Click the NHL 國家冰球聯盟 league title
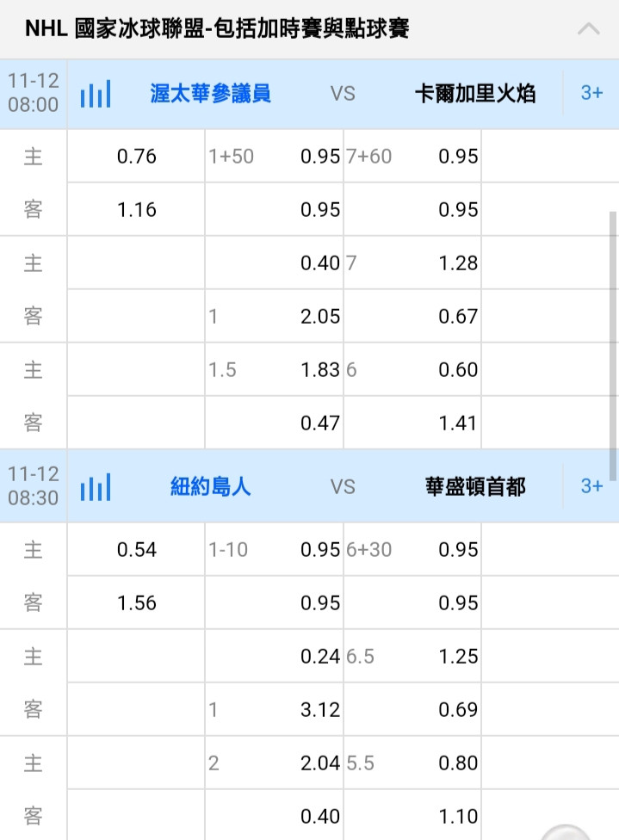This screenshot has height=840, width=619. pyautogui.click(x=217, y=28)
